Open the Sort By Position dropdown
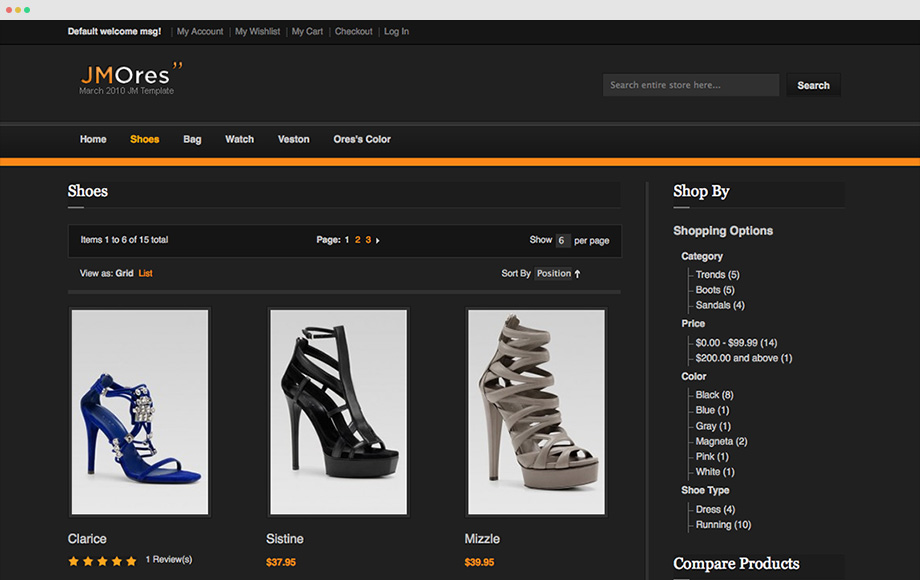This screenshot has width=920, height=580. (x=553, y=274)
